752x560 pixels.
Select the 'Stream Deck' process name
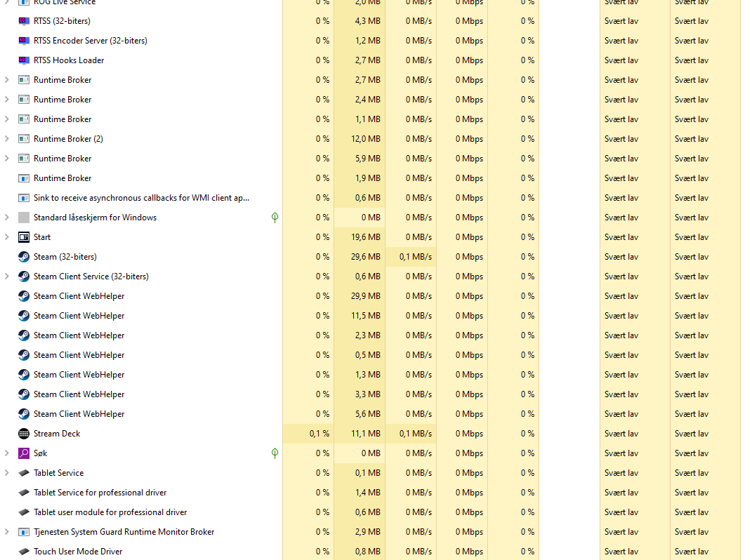coord(57,434)
